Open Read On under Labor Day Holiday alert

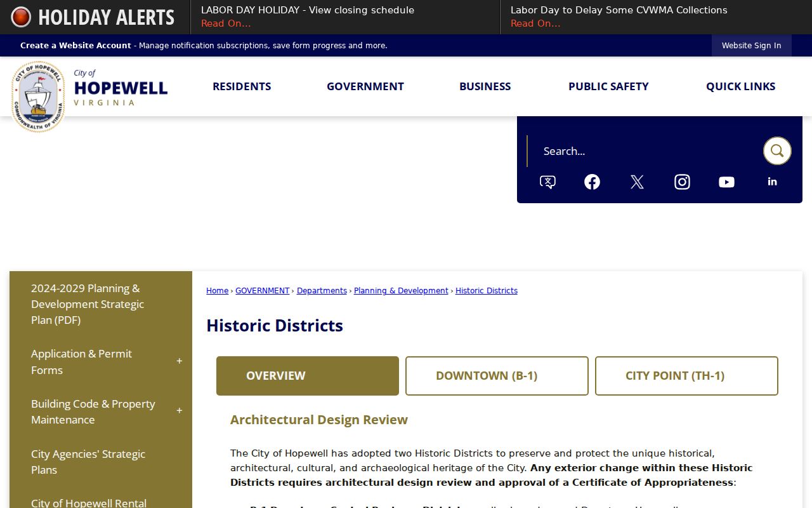pyautogui.click(x=226, y=23)
